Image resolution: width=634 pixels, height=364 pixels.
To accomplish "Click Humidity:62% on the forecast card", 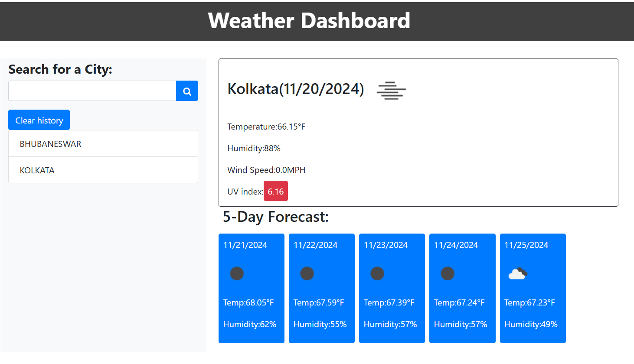I will pyautogui.click(x=250, y=324).
